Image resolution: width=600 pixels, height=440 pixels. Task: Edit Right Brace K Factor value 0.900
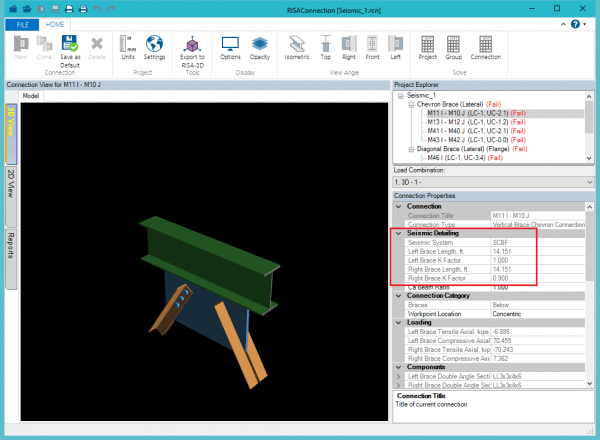538,278
